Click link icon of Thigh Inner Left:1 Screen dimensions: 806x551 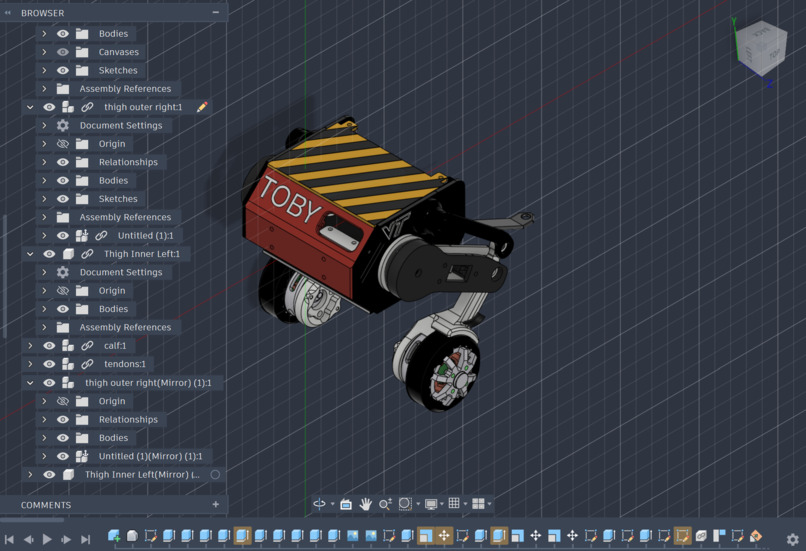[87, 254]
